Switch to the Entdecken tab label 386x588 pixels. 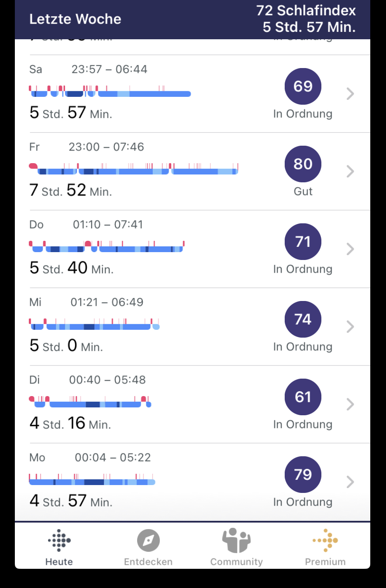148,562
